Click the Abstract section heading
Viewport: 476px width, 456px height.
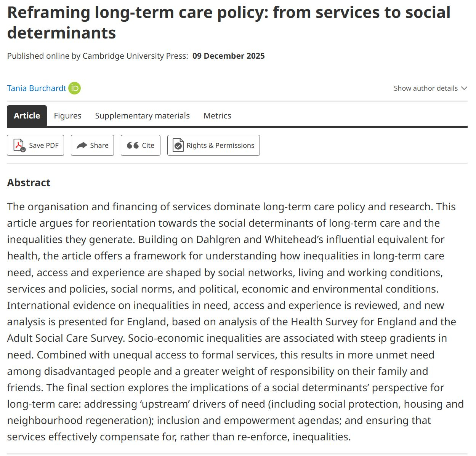(29, 183)
